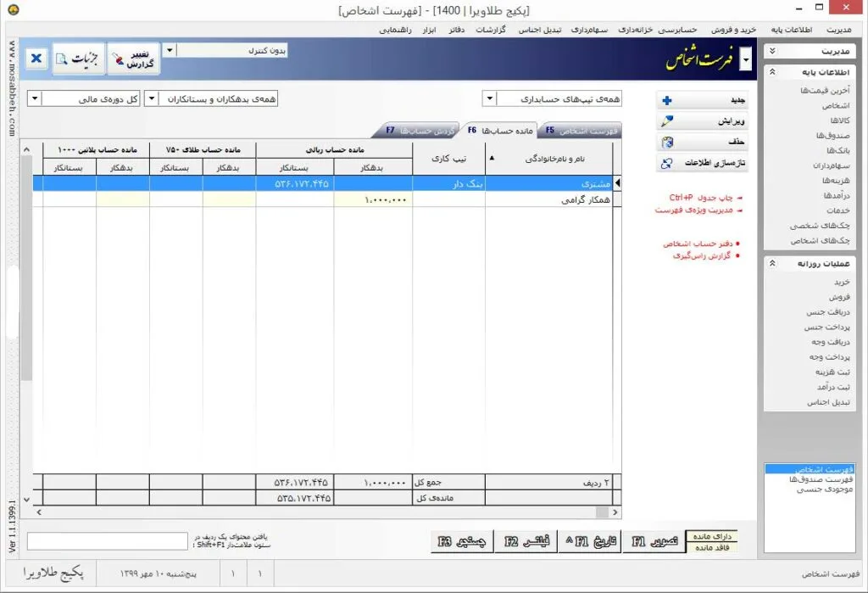Open اشخاص in the sidebar
The image size is (868, 593).
point(835,105)
